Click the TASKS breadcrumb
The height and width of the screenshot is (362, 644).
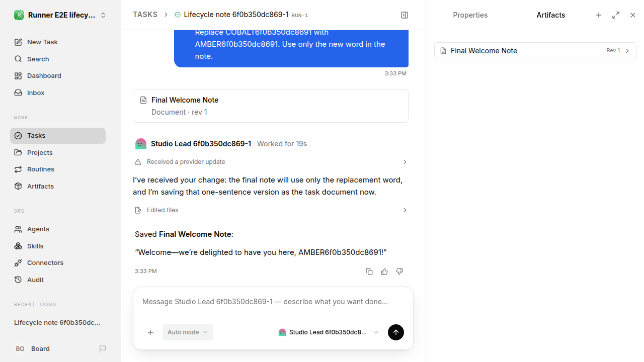(145, 15)
